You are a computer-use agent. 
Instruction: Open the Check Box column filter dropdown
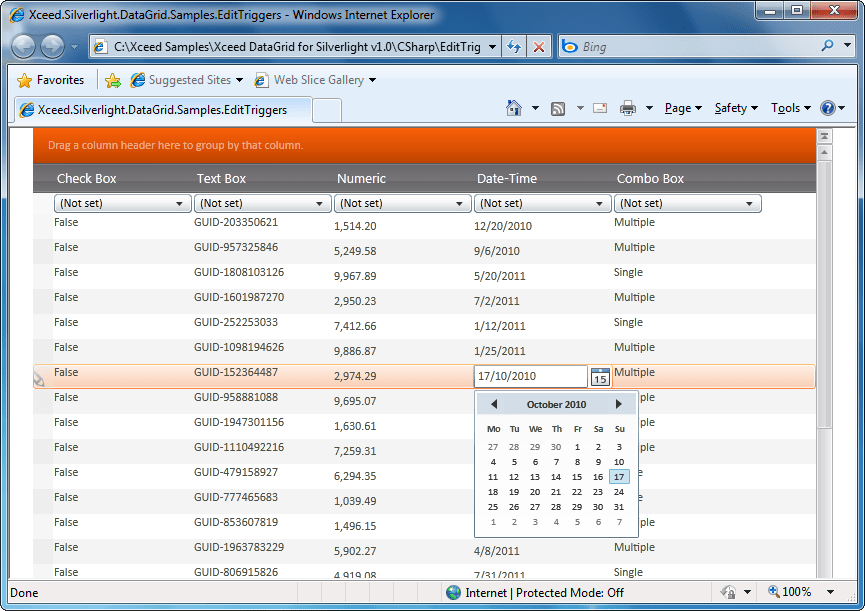click(x=122, y=203)
